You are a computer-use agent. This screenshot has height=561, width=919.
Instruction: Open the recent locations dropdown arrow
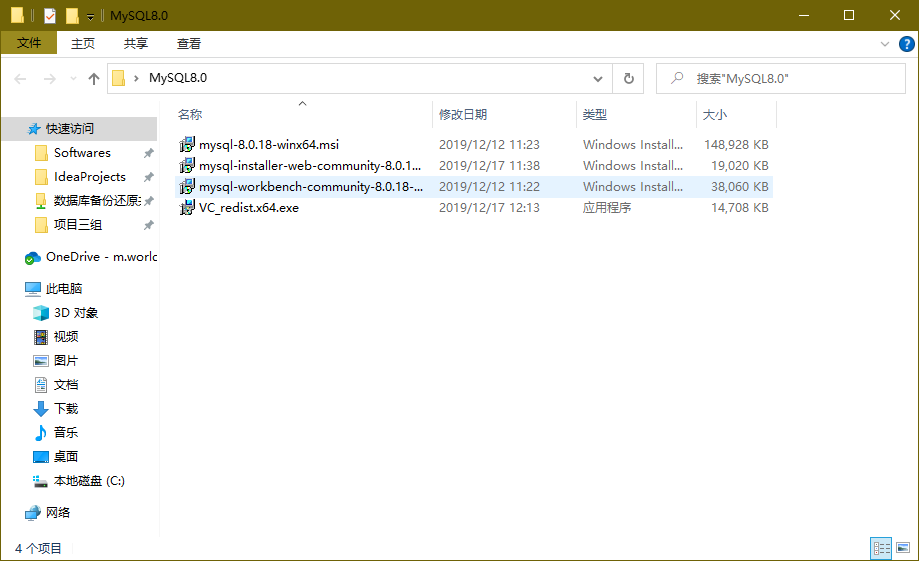72,78
